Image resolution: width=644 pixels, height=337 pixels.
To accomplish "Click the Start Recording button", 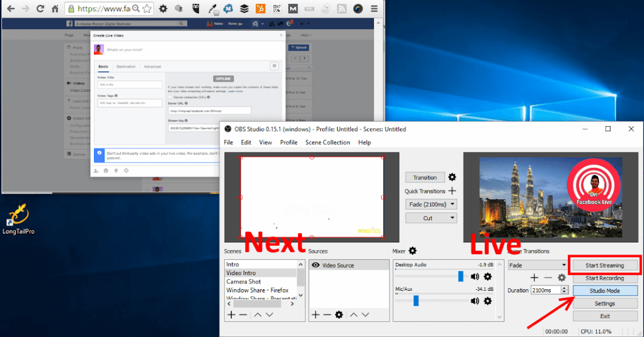I will (605, 278).
